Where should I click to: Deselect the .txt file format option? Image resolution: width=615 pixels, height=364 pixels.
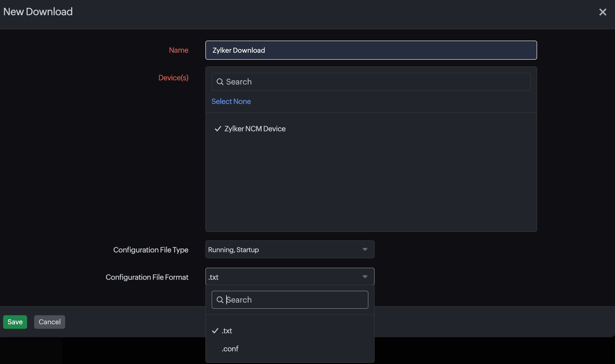tap(226, 330)
